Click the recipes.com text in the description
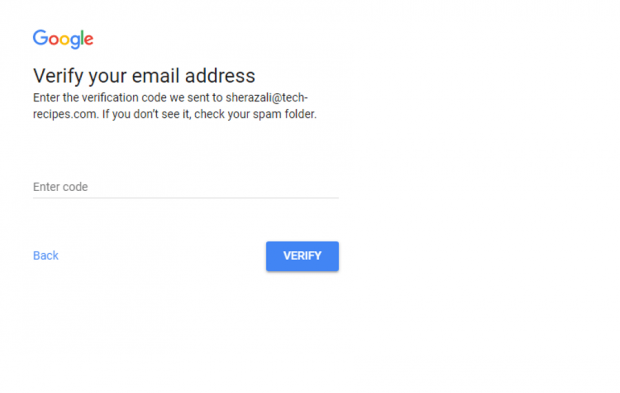This screenshot has height=393, width=620. (66, 114)
